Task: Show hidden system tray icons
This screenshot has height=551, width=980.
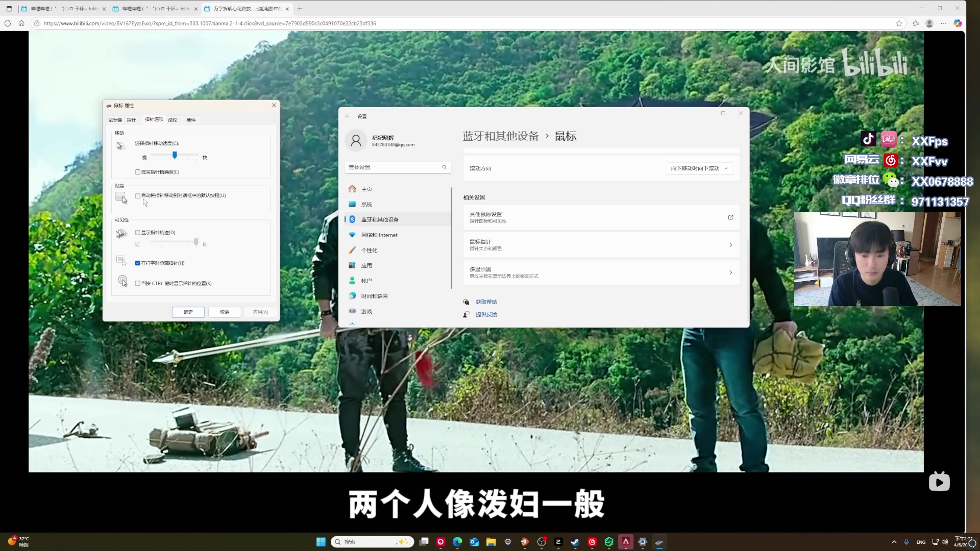Action: point(894,542)
